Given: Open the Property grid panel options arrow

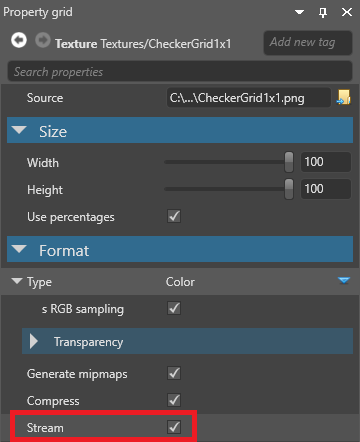Looking at the screenshot, I should point(299,12).
